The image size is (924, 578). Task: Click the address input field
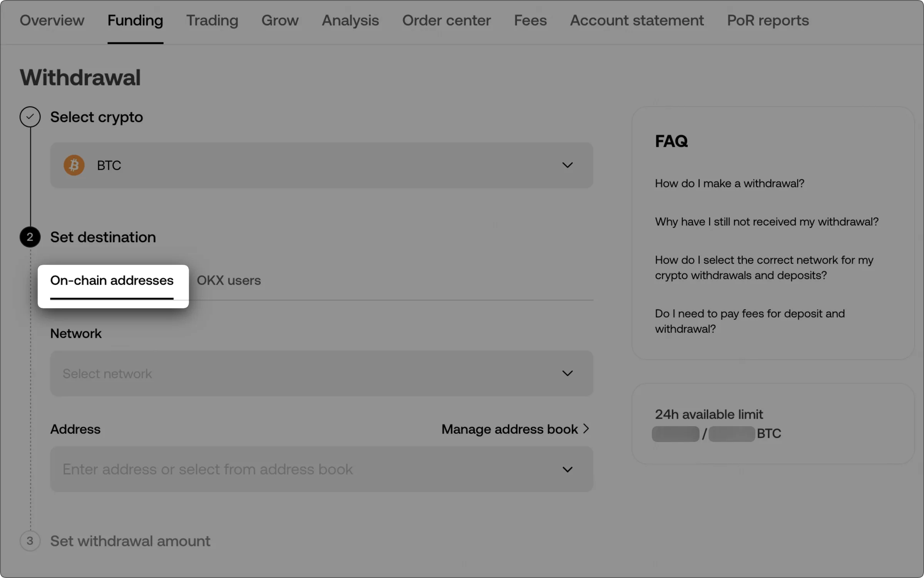tap(321, 469)
